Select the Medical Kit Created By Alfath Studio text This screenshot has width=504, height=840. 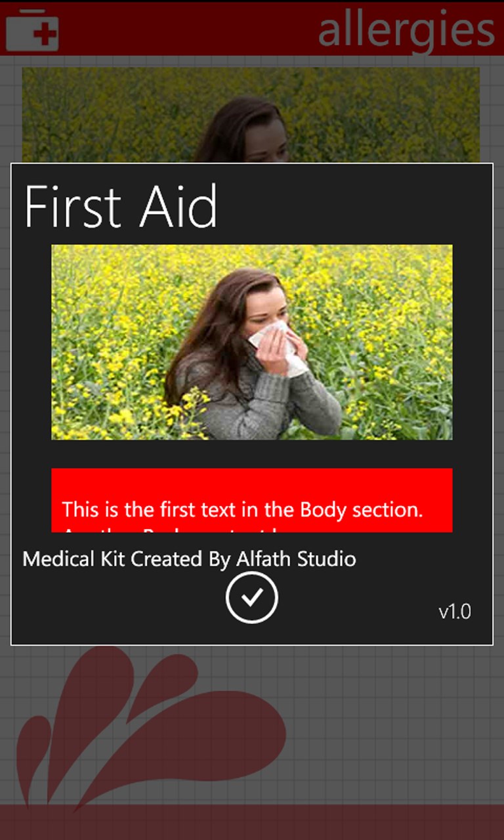188,559
